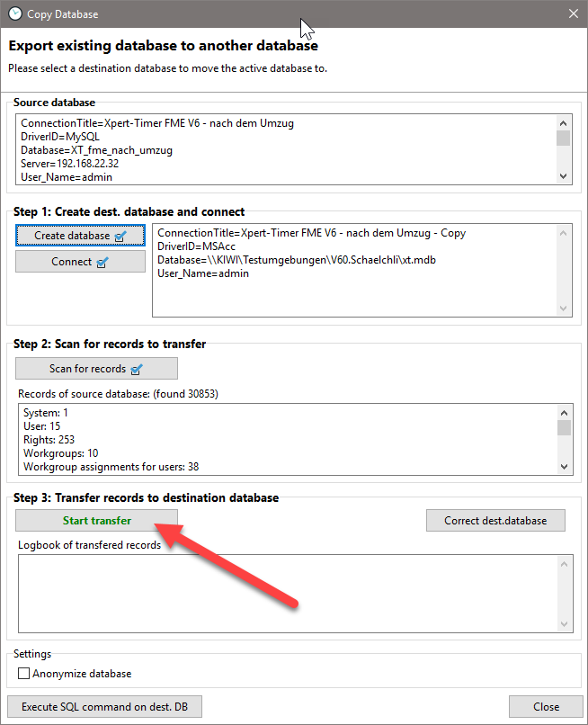Enable the Anonymize database checkbox
Image resolution: width=588 pixels, height=725 pixels.
pyautogui.click(x=24, y=674)
